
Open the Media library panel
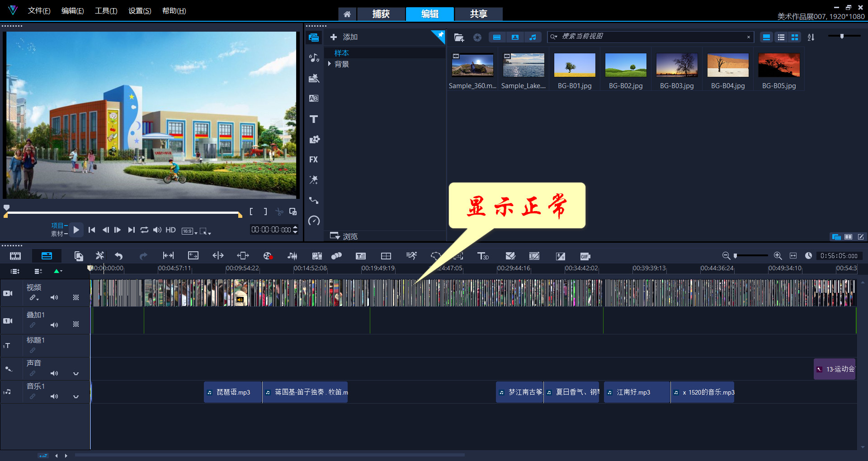314,38
